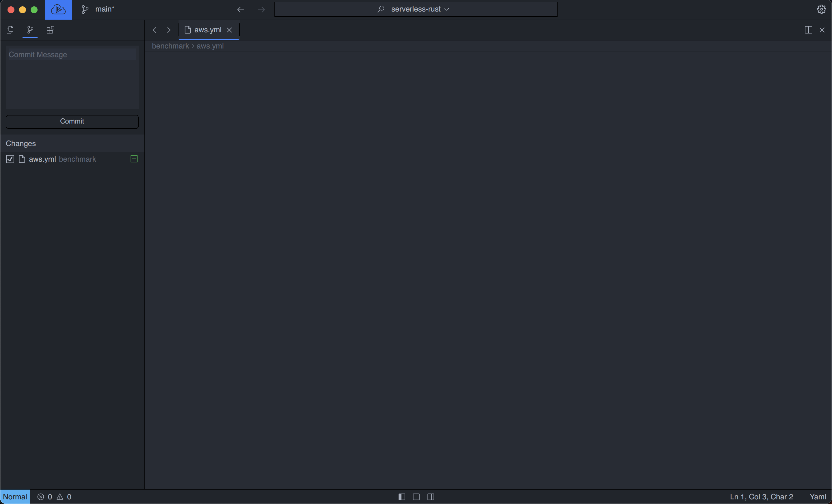Uncheck the aws.yml change checkbox
This screenshot has height=504, width=832.
point(10,159)
